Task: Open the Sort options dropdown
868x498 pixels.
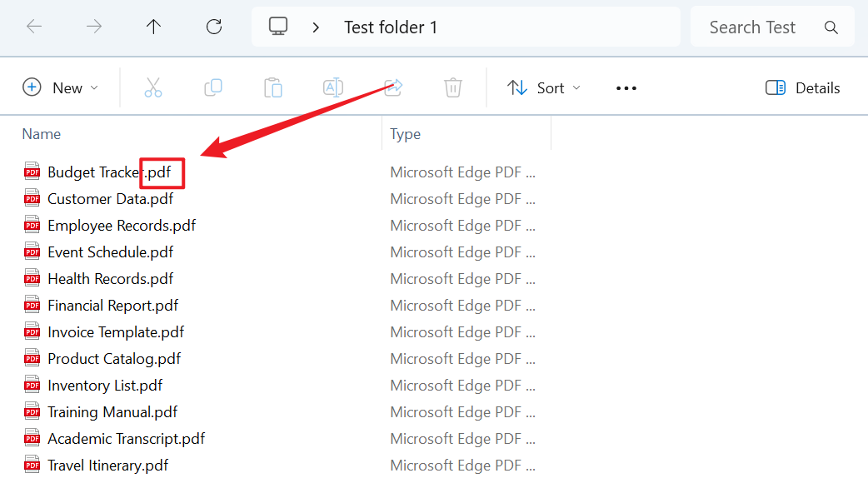Action: pyautogui.click(x=544, y=87)
